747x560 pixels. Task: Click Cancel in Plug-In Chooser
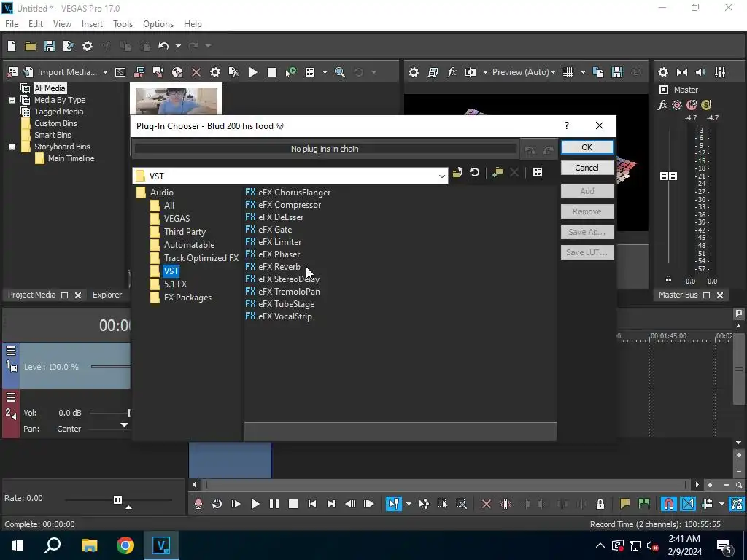point(587,168)
